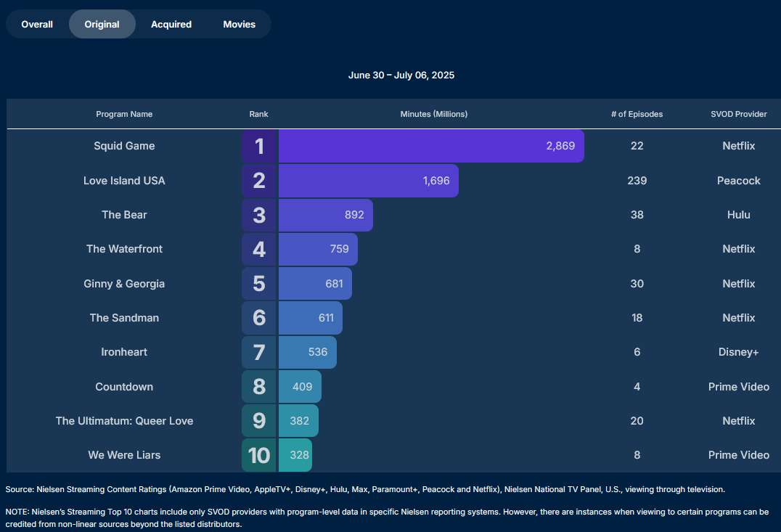Viewport: 781px width, 532px height.
Task: Click the June 30 – July 06, 2025 date heading
Action: coord(401,75)
